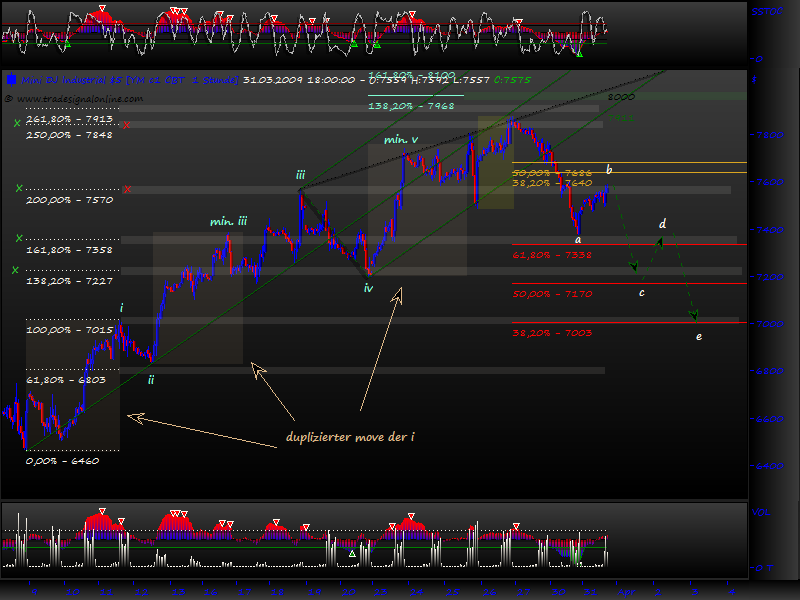Viewport: 800px width, 600px height.
Task: Click the 'min. iii' wave annotation
Action: pos(229,221)
